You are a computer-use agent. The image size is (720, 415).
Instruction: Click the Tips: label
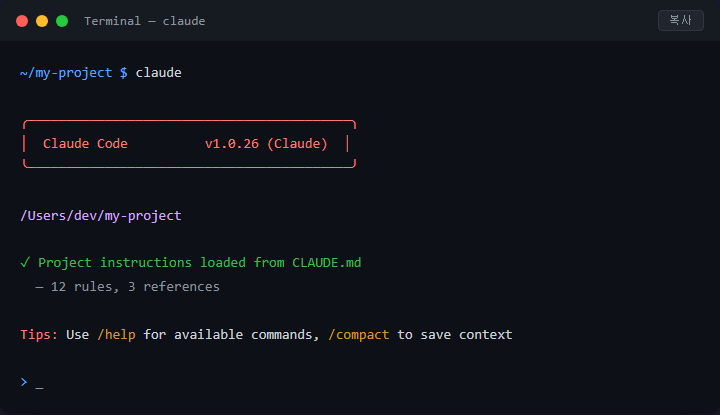point(39,335)
